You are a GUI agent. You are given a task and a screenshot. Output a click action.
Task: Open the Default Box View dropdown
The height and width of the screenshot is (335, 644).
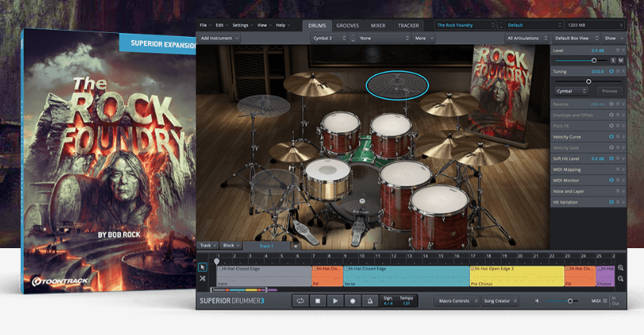(x=576, y=38)
